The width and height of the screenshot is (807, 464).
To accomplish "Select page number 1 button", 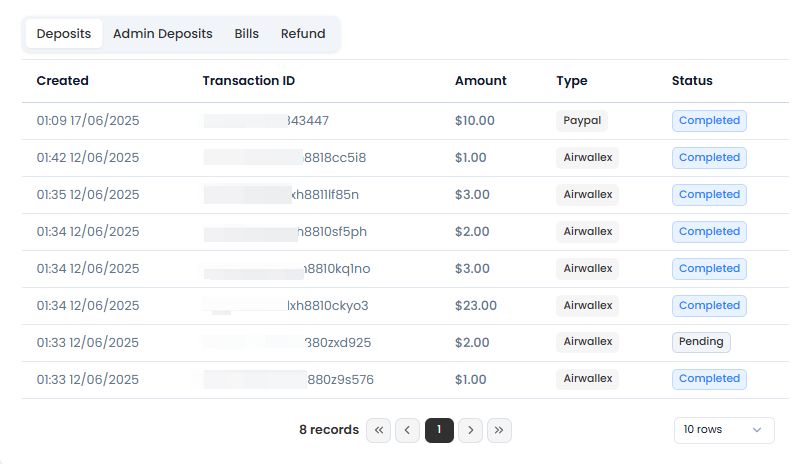I will 439,430.
